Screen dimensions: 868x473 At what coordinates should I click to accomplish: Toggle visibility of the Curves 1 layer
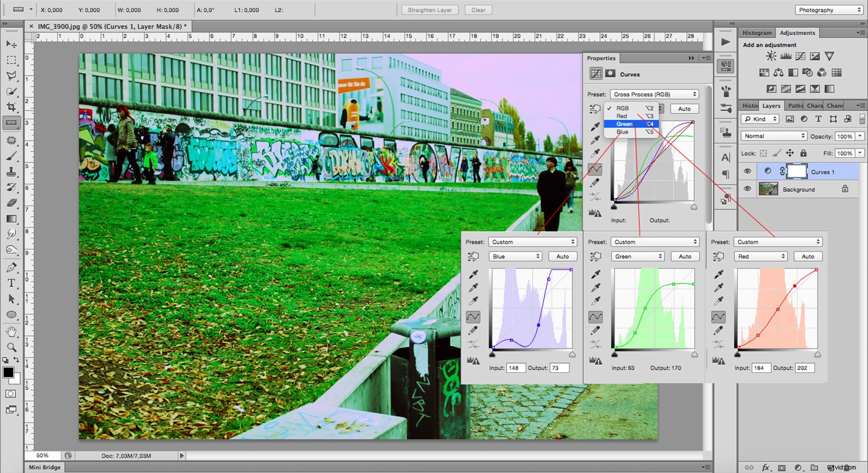748,171
